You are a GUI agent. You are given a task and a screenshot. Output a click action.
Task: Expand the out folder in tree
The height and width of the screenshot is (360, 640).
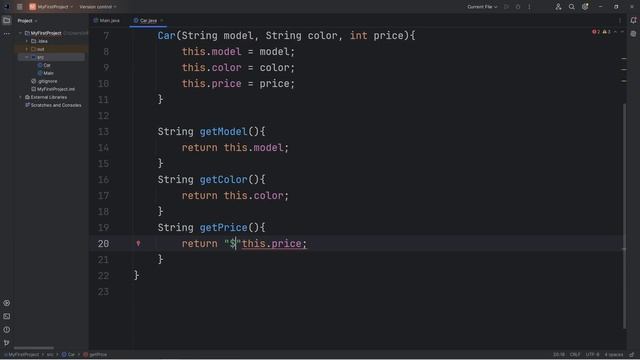tap(27, 49)
